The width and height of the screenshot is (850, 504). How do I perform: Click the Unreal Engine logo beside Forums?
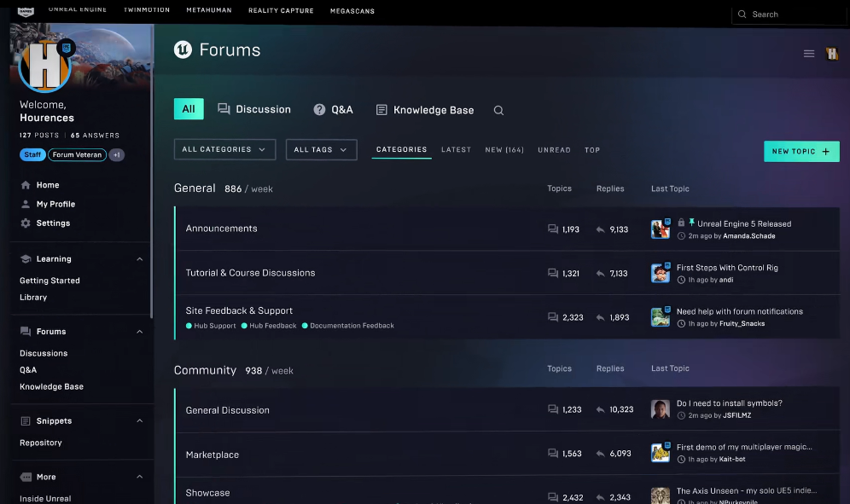point(183,49)
